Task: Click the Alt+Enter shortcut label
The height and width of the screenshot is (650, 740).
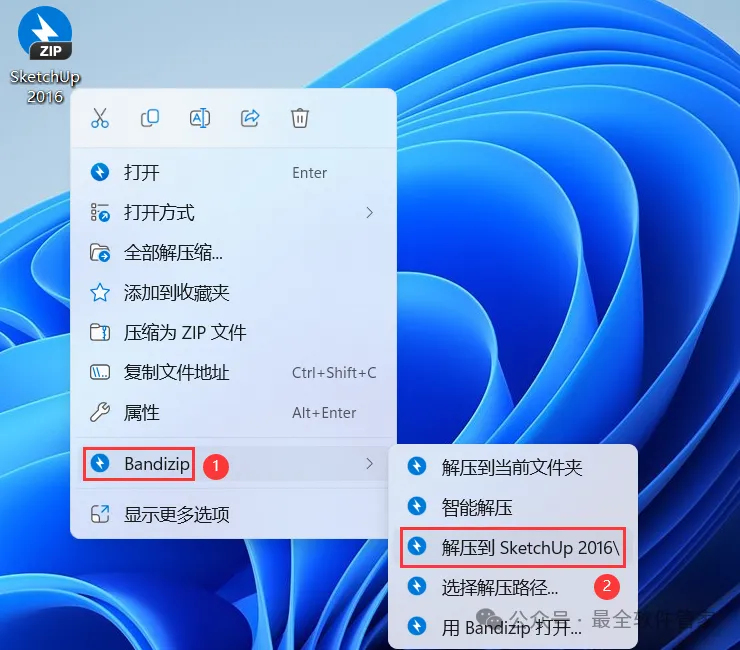Action: click(324, 413)
